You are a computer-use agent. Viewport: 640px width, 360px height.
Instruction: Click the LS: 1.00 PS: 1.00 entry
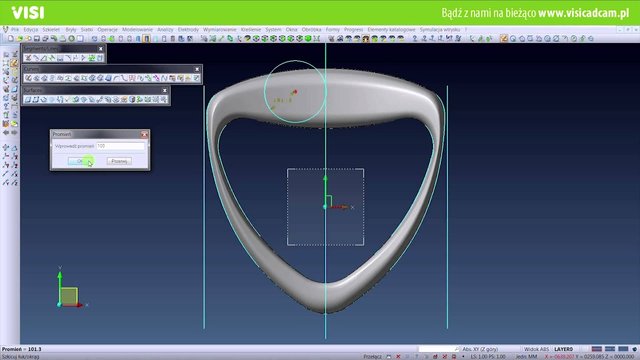coord(488,357)
